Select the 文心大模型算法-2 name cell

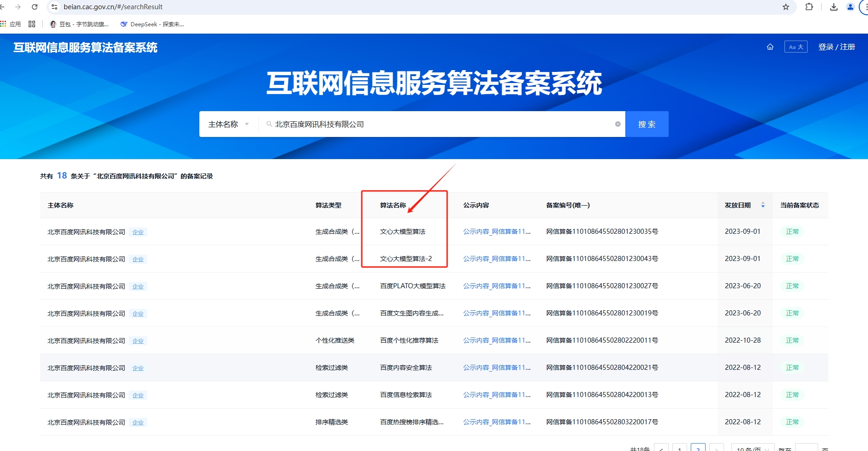click(x=406, y=259)
